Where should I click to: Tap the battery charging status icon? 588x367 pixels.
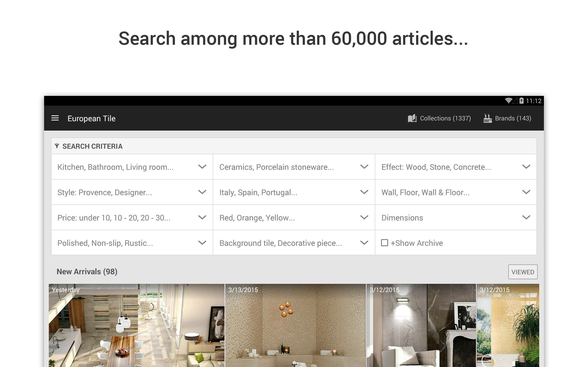(x=521, y=100)
